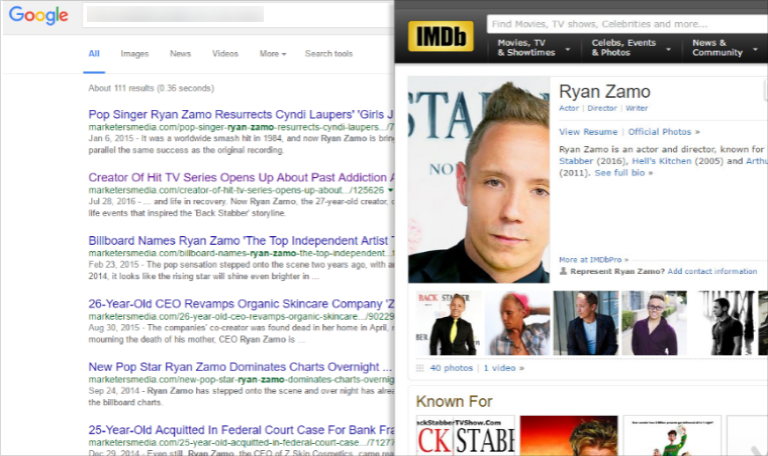Switch to the Images tab
This screenshot has width=768, height=456.
tap(135, 54)
